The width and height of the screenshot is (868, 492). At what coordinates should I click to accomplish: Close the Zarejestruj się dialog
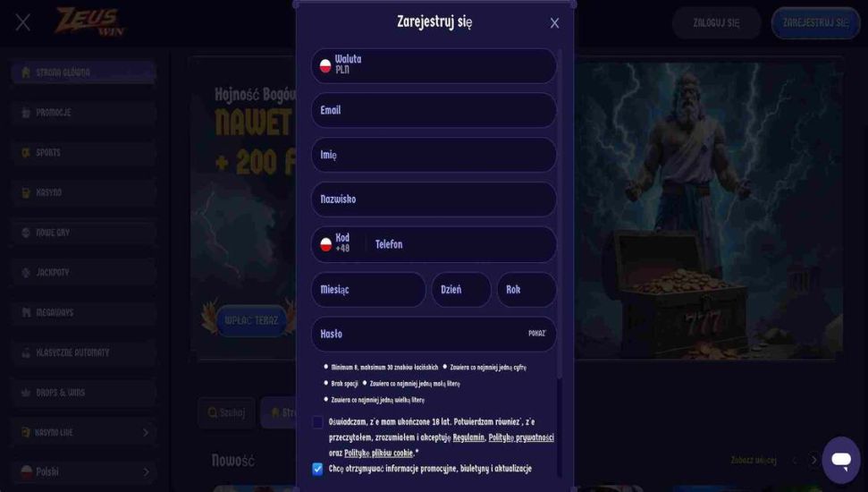[x=554, y=22]
